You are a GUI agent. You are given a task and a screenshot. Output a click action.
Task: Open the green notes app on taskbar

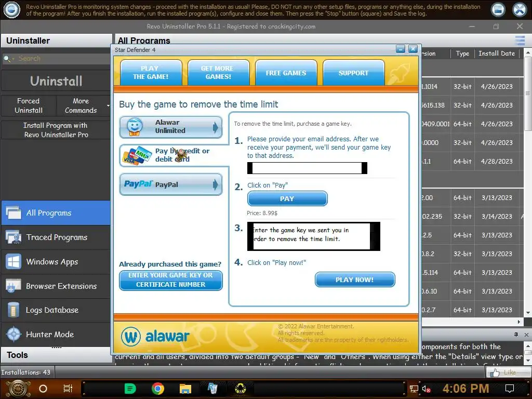pos(130,389)
